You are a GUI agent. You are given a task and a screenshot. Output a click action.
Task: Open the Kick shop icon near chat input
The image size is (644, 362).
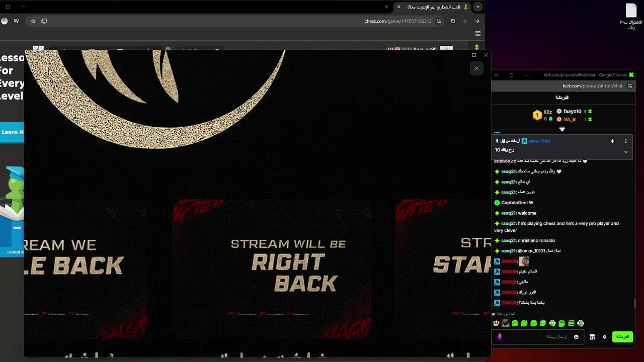(x=592, y=337)
